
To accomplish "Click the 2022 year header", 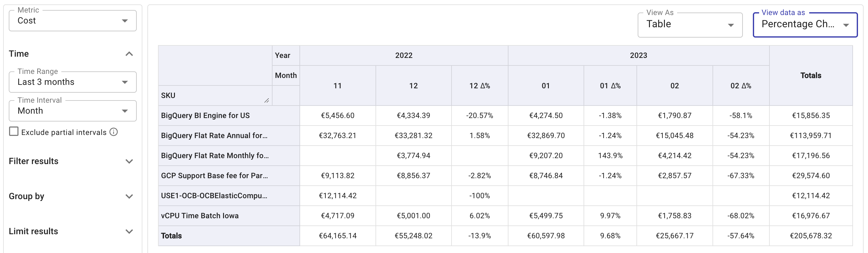I will (x=404, y=55).
